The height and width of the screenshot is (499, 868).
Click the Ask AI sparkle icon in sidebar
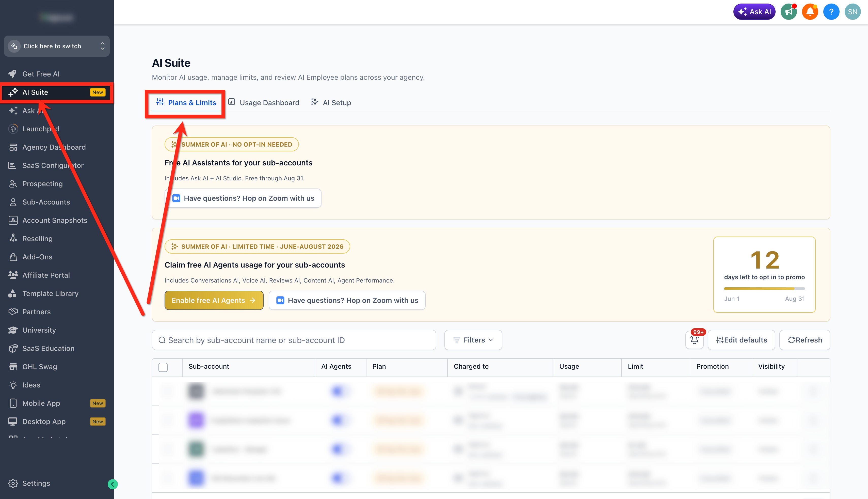coord(13,110)
